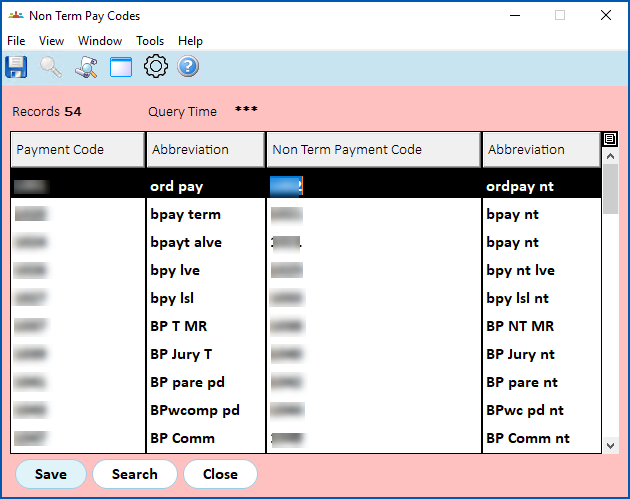Click the blue help question icon
Image resolution: width=630 pixels, height=499 pixels.
click(188, 66)
